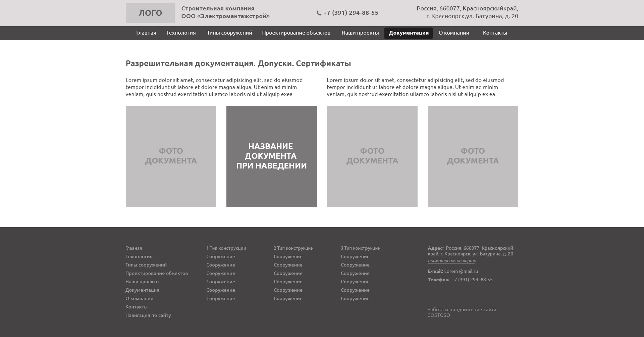Navigate to Типы сооружений section

tap(229, 33)
